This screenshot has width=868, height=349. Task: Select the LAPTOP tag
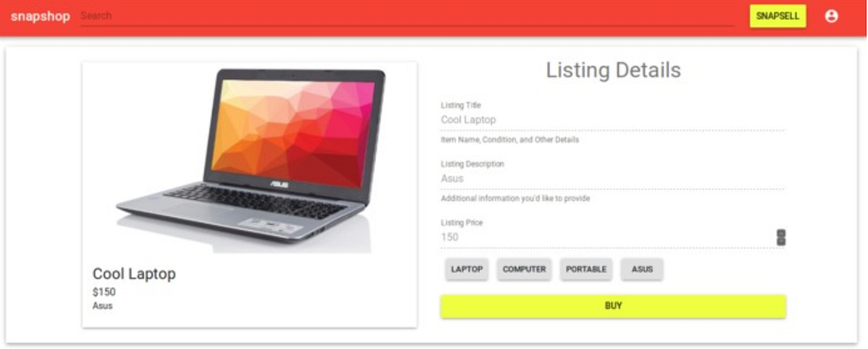(x=467, y=269)
